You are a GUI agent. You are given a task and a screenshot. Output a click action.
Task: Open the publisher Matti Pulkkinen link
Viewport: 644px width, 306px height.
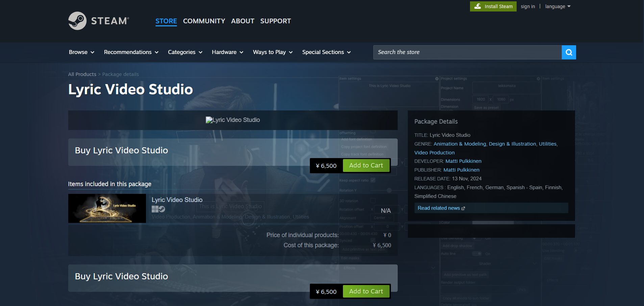pos(461,170)
